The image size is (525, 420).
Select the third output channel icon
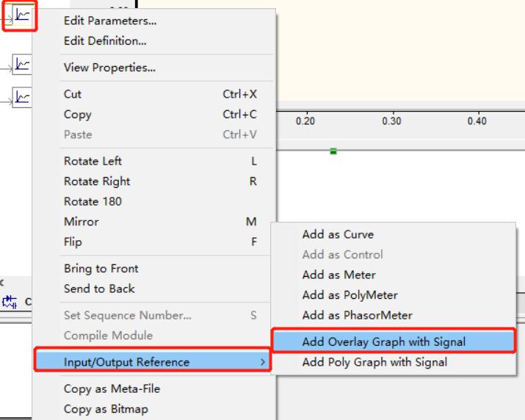click(x=22, y=98)
